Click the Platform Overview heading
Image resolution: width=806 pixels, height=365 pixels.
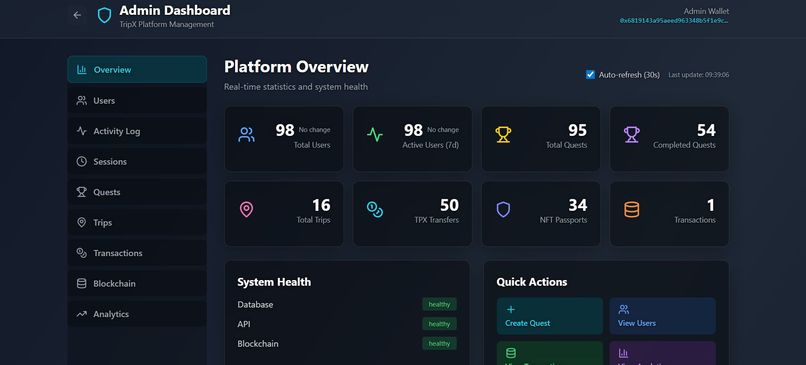pyautogui.click(x=296, y=67)
